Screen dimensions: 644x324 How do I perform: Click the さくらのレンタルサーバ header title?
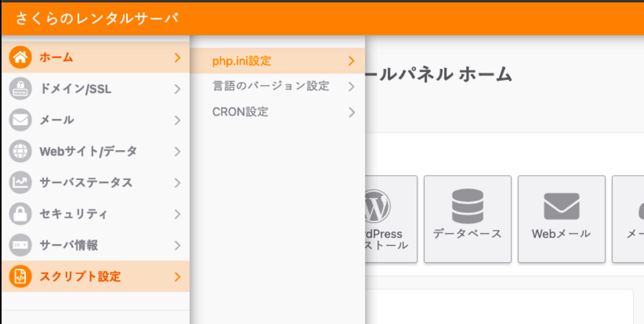[97, 18]
